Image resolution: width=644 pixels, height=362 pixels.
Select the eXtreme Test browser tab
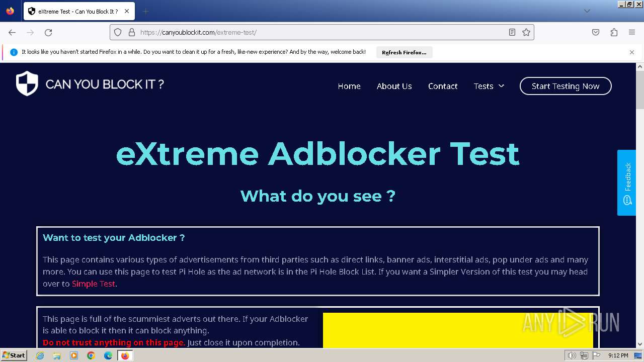78,11
